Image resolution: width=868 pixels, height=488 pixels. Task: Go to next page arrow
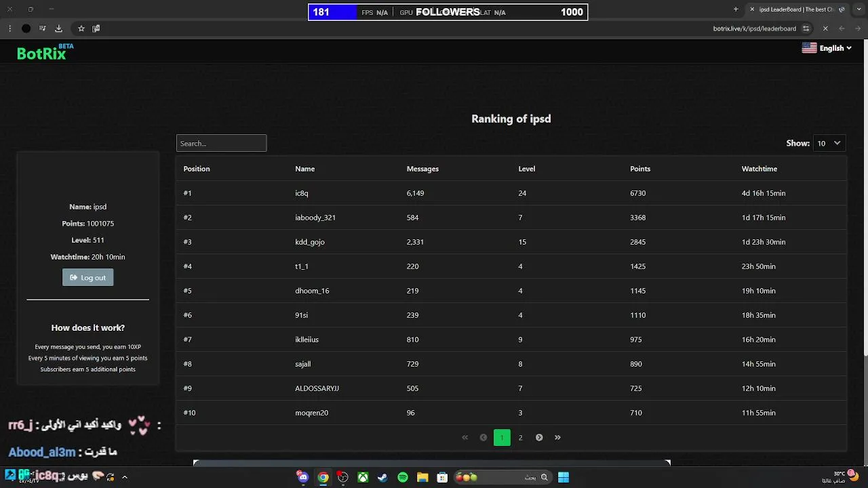coord(539,437)
